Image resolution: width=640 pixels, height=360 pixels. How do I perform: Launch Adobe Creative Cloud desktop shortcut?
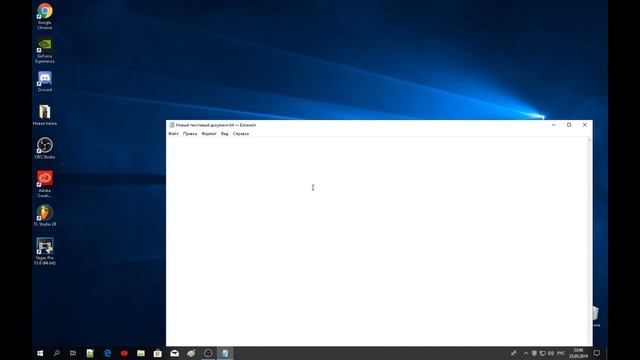[x=44, y=184]
